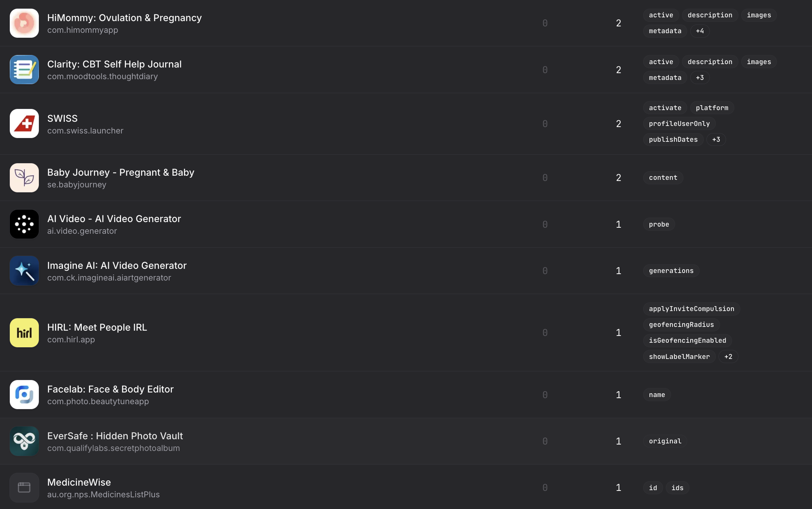812x509 pixels.
Task: Click the Facelab app icon
Action: coord(24,395)
